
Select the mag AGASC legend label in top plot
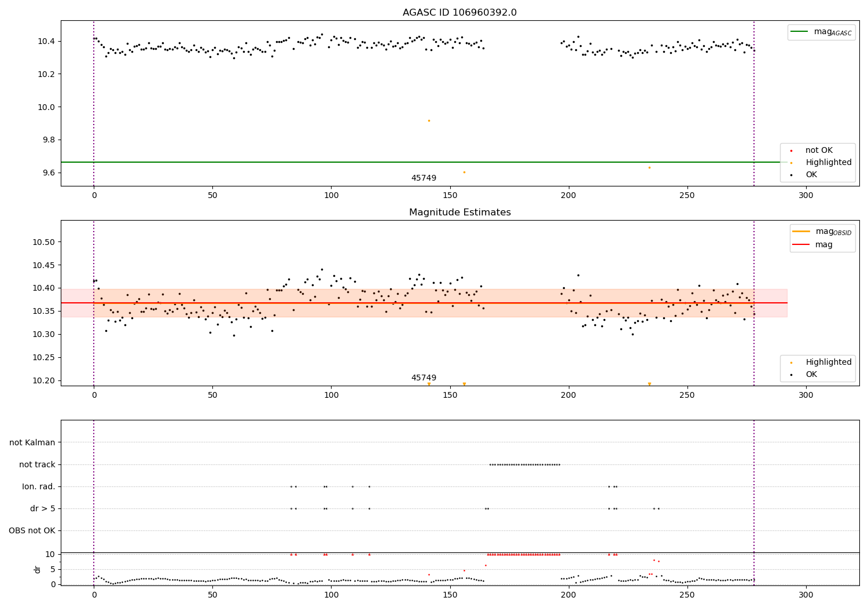coord(833,32)
